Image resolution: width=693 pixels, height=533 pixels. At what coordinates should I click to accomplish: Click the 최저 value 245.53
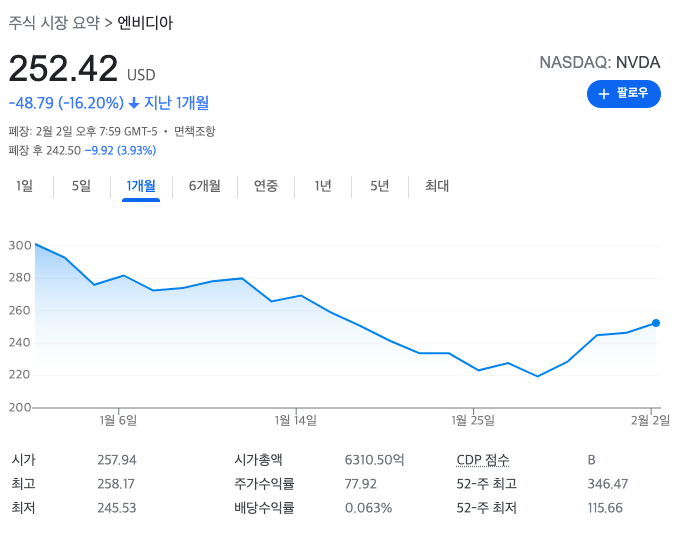[x=117, y=508]
